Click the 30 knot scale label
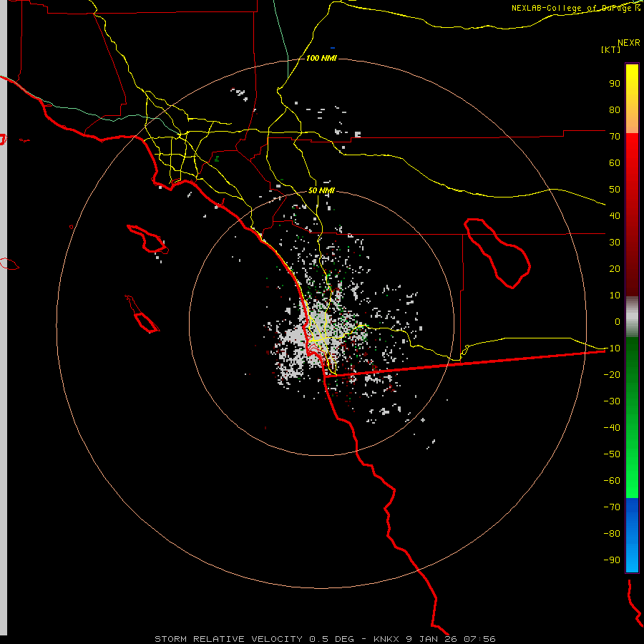 click(615, 243)
